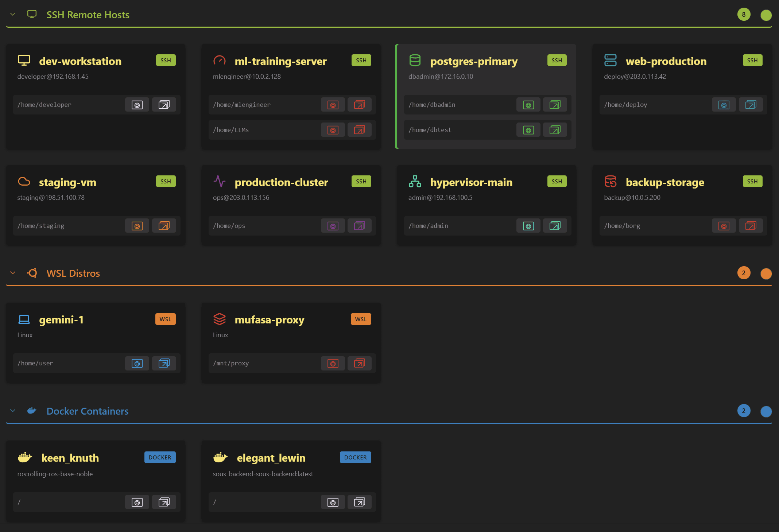Screen dimensions: 779x532
Task: Open /home/admin in current window
Action: click(x=528, y=226)
